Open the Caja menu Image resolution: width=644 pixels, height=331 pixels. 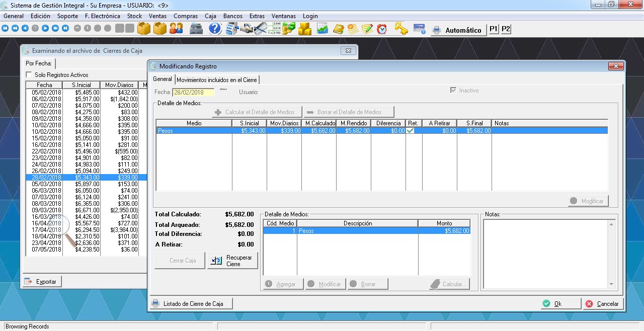[x=210, y=16]
